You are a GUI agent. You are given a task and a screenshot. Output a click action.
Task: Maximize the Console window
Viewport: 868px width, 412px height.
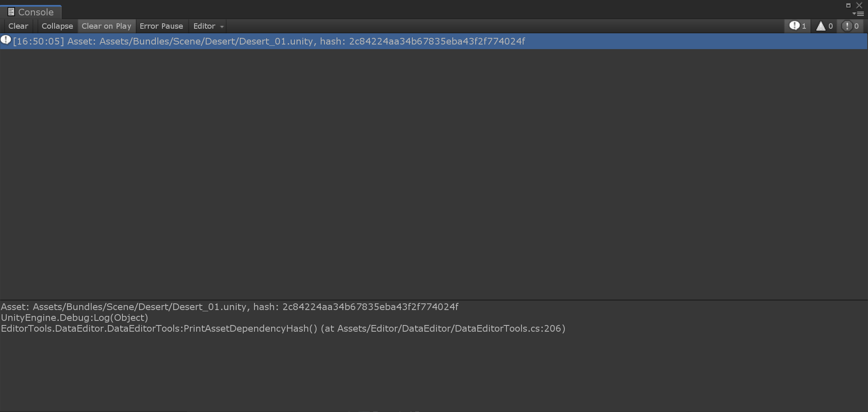[848, 5]
